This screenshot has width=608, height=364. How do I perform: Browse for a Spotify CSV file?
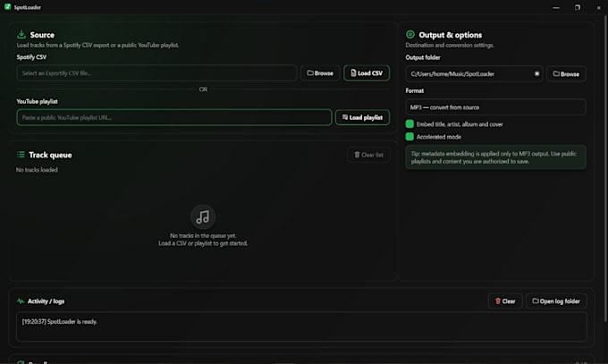pyautogui.click(x=320, y=73)
